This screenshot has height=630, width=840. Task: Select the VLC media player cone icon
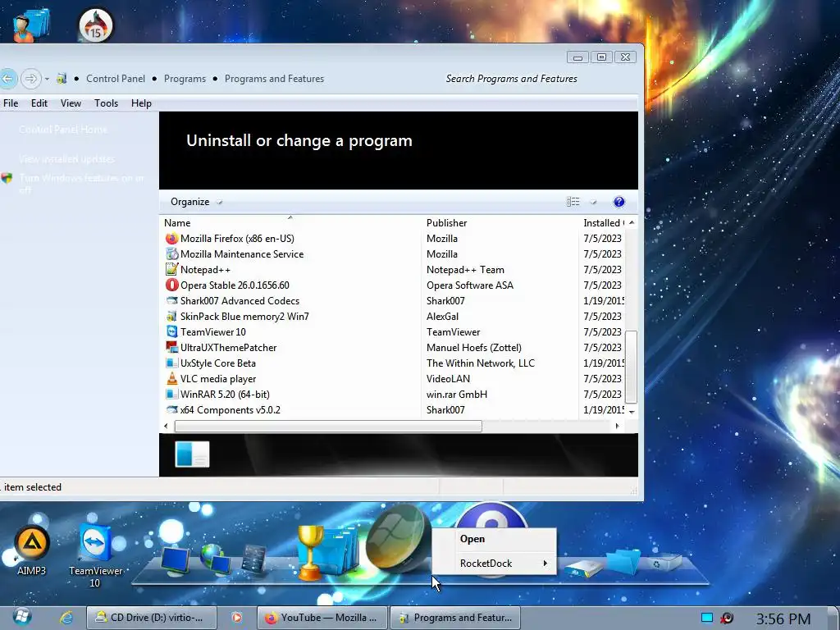tap(171, 378)
